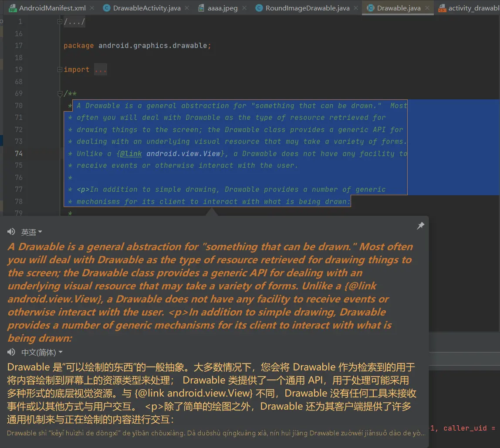Viewport: 500px width, 448px height.
Task: Play Chinese translation audio
Action: click(11, 352)
